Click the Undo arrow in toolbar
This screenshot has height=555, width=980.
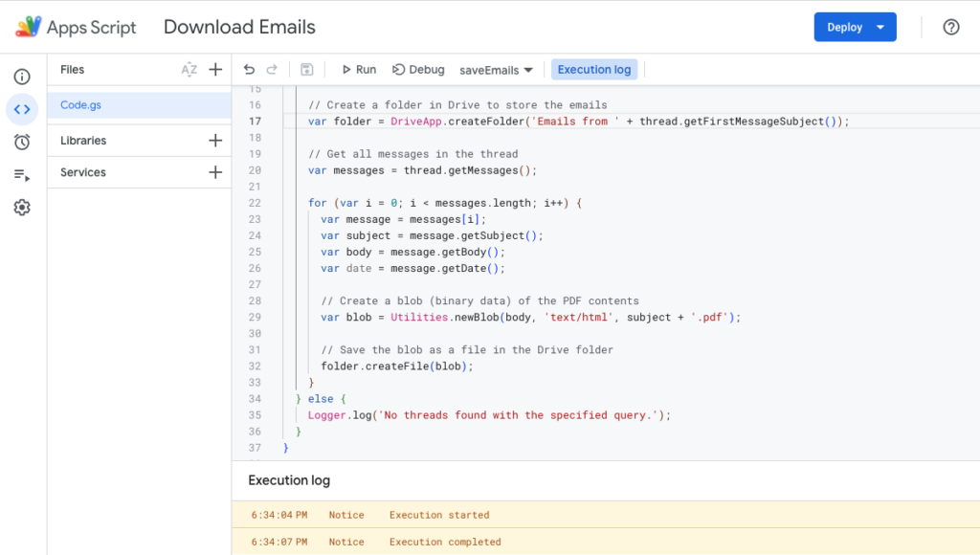(250, 70)
